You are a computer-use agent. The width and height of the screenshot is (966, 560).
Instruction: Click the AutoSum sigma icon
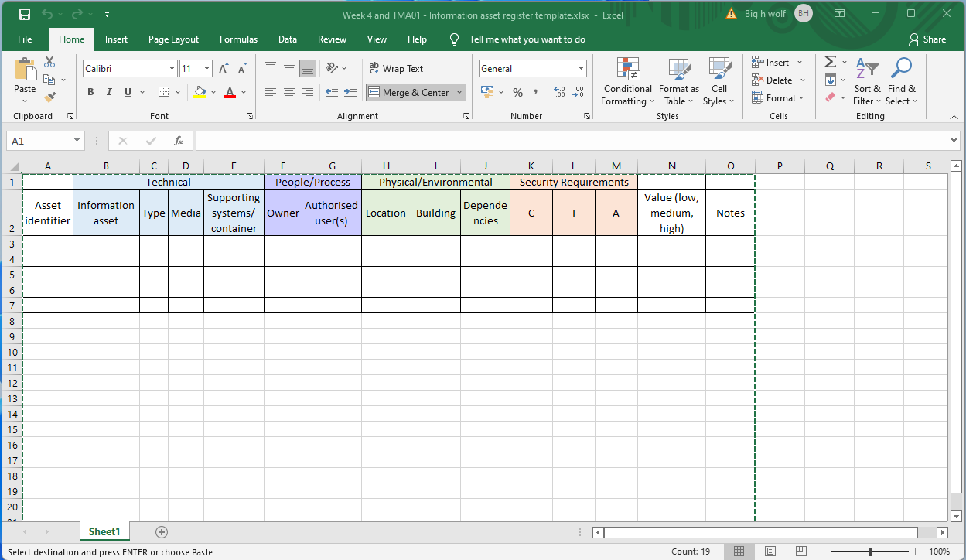830,62
